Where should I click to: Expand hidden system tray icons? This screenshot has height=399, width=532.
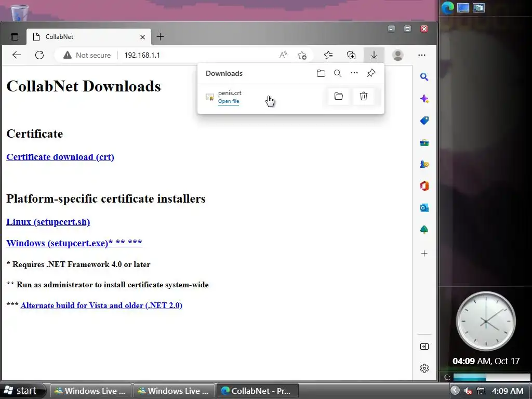pos(455,391)
